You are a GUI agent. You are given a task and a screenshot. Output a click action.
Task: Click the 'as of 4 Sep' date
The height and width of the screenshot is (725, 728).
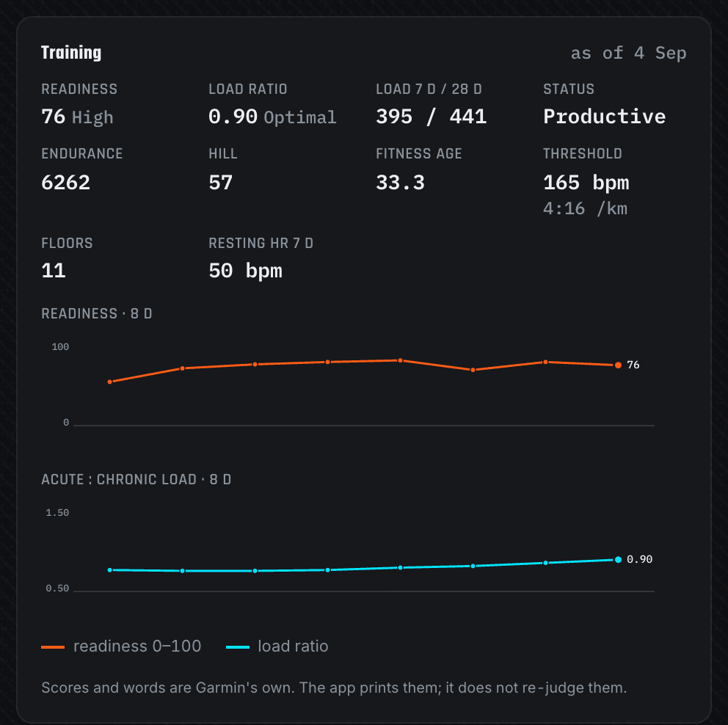628,54
